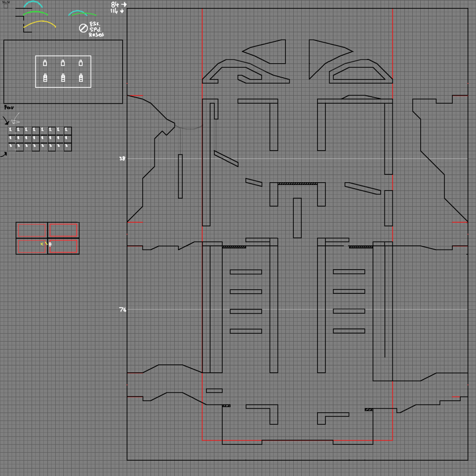Click the "114" height dimension label
This screenshot has height=476, width=476.
point(114,11)
